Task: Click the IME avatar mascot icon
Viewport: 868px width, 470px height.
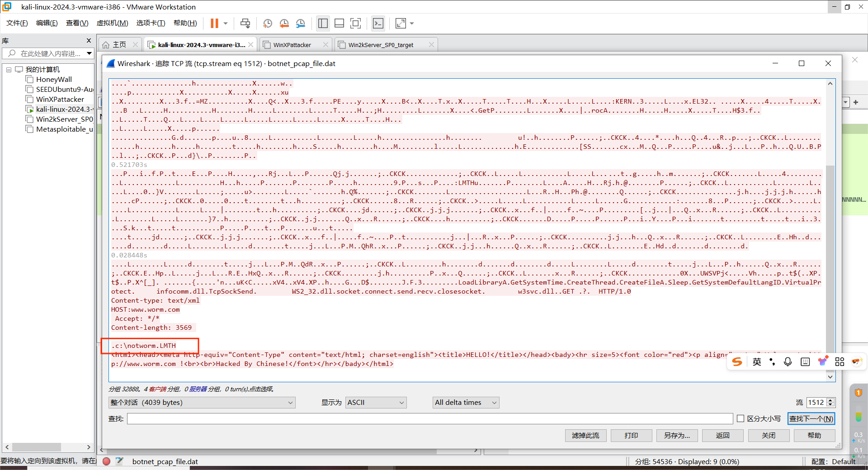Action: pos(857,361)
